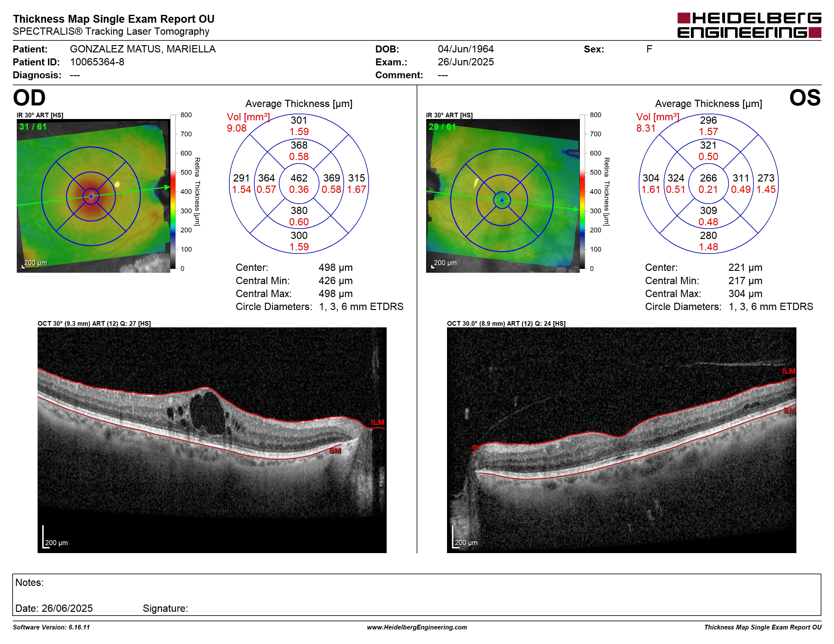Click the Signature field

pyautogui.click(x=165, y=608)
